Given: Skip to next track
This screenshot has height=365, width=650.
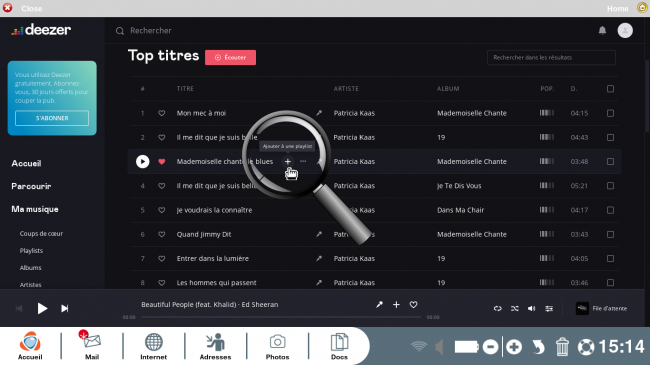Looking at the screenshot, I should [x=65, y=308].
